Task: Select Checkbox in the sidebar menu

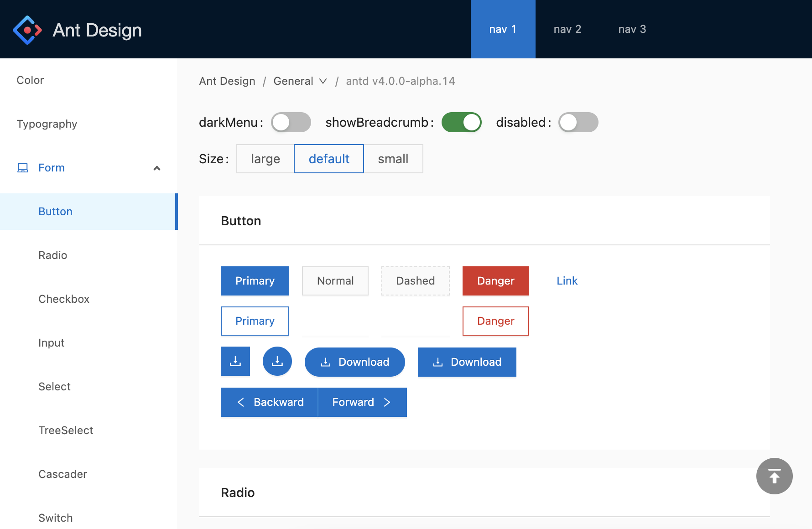Action: 88,299
